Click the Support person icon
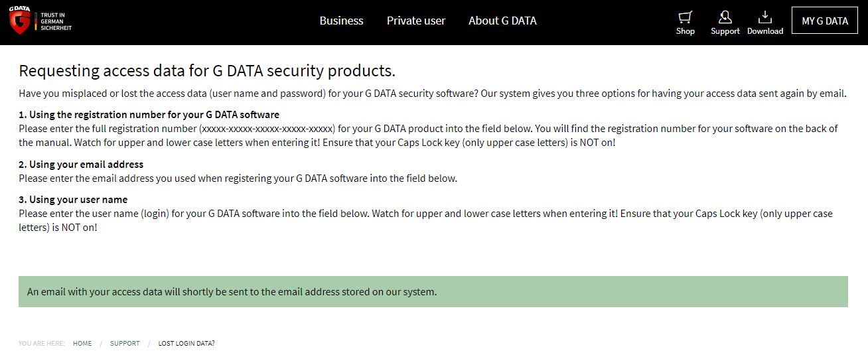Viewport: 868px width, 351px height. click(725, 17)
